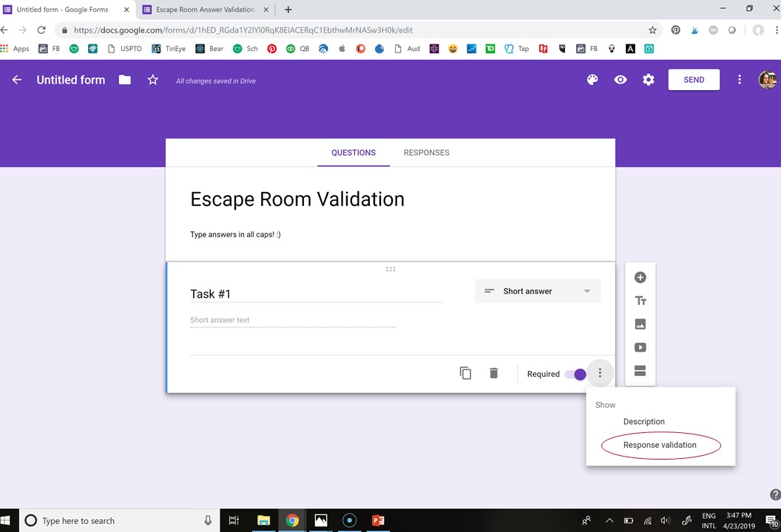Screen dimensions: 781x532
Task: Click the question's three-dot more options
Action: [x=600, y=372]
